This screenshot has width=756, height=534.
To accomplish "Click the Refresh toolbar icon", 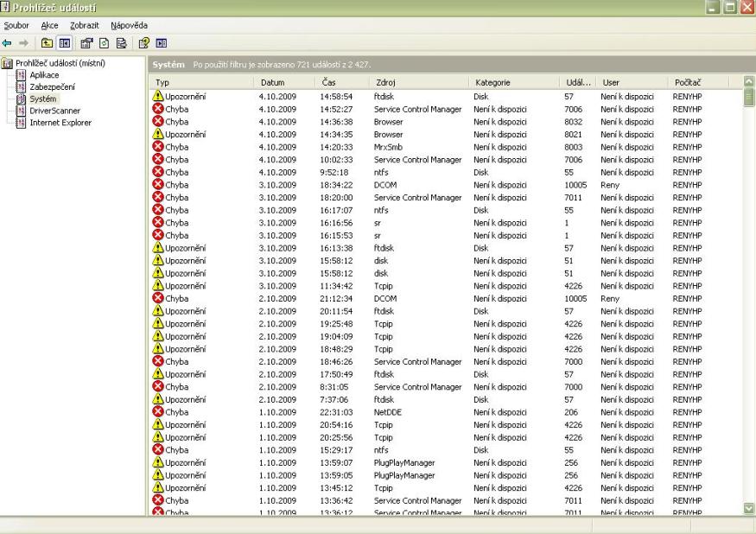I will 104,41.
